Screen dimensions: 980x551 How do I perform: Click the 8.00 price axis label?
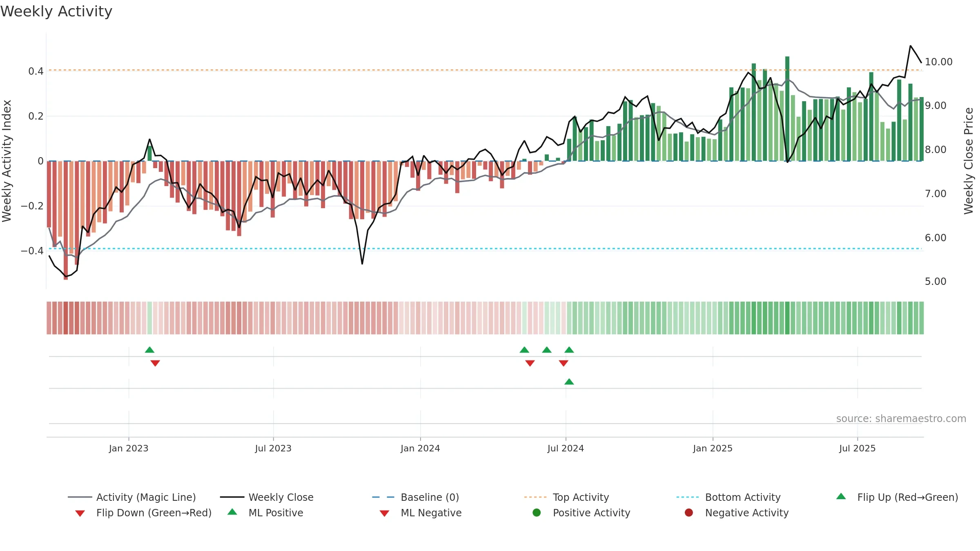(x=935, y=149)
